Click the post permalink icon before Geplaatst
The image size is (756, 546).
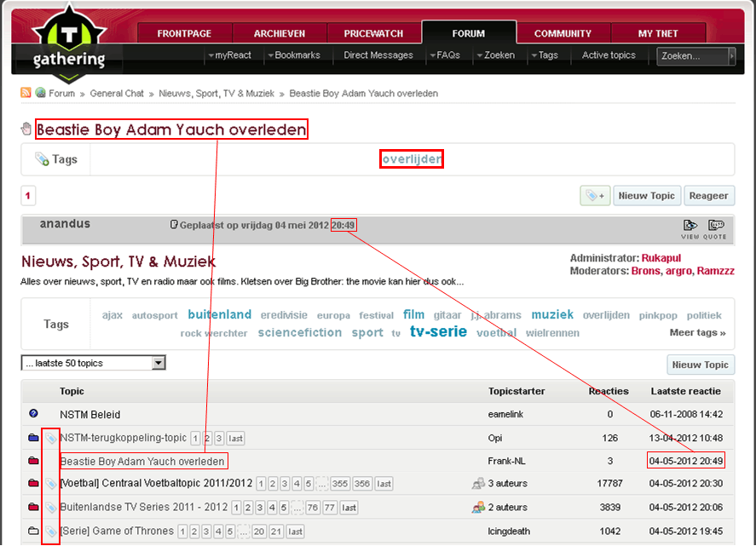[x=174, y=225]
